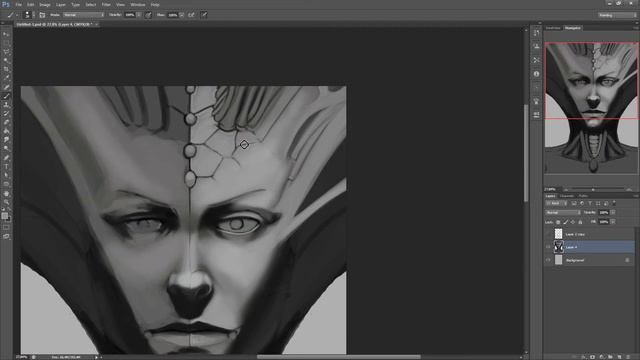Close the document tab

(x=97, y=24)
